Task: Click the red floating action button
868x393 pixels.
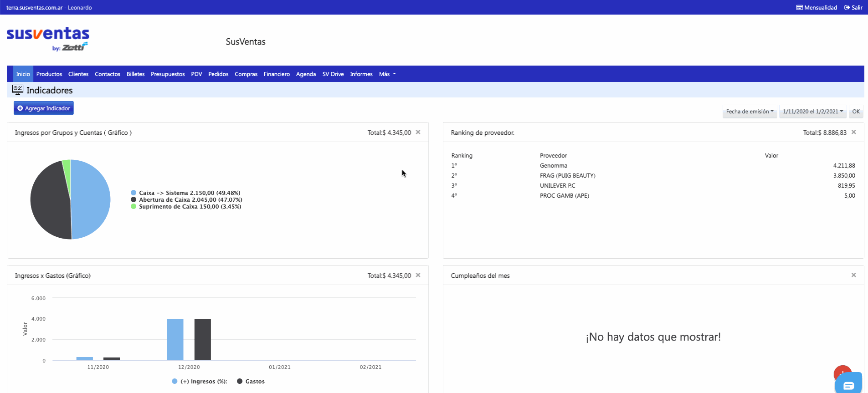Action: [842, 371]
